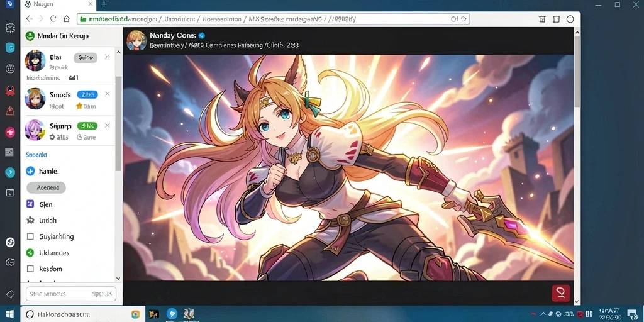Open the Windows Start menu
This screenshot has height=322, width=644.
[10, 314]
